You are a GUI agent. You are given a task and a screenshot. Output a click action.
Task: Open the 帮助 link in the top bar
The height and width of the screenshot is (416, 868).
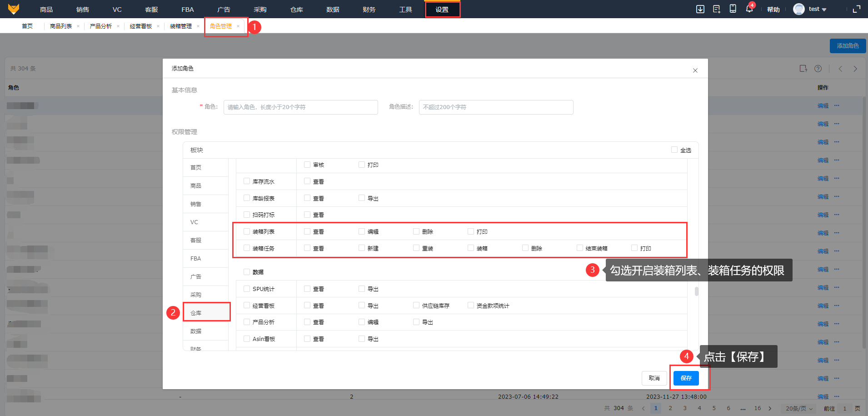(773, 10)
